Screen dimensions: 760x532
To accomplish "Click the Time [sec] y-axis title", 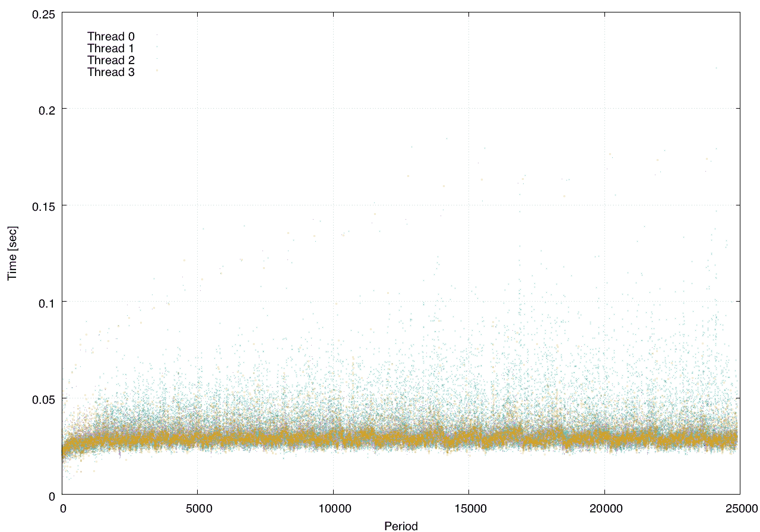I will tap(12, 254).
